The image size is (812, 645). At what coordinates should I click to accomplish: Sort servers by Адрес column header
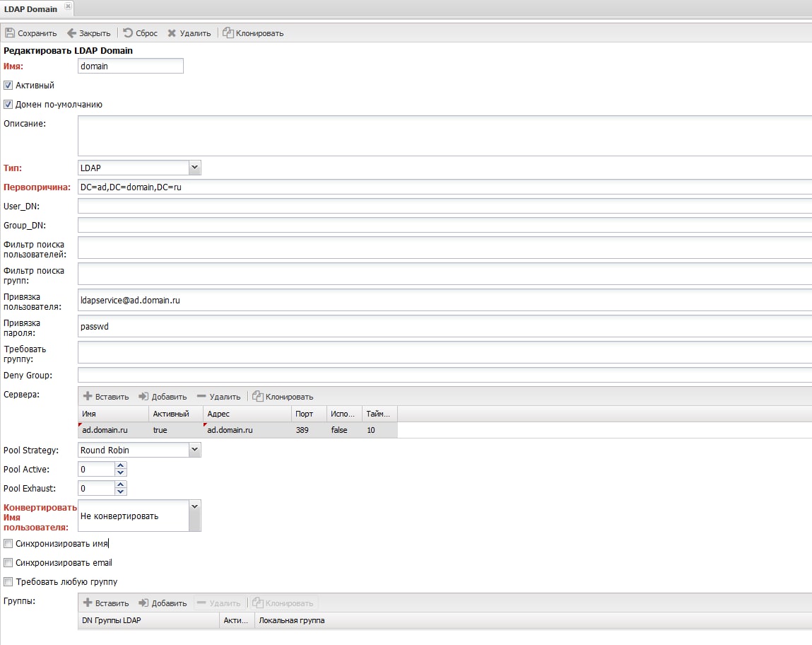(x=247, y=414)
